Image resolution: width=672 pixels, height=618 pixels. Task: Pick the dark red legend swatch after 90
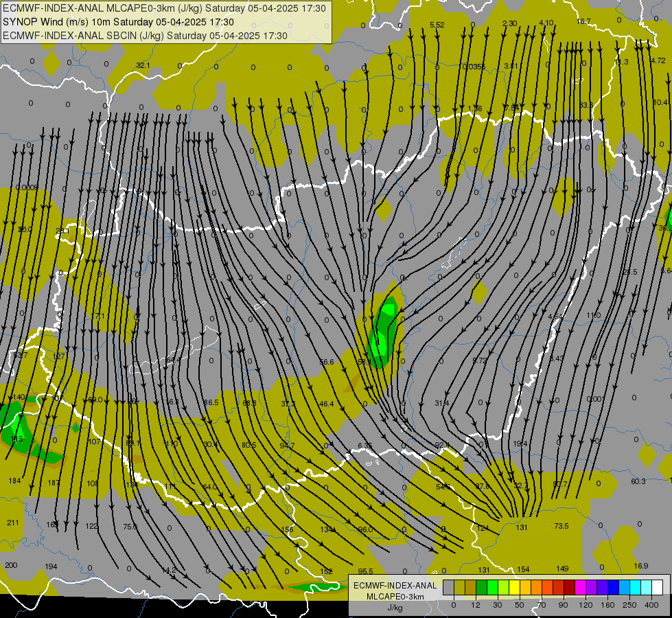click(x=569, y=587)
